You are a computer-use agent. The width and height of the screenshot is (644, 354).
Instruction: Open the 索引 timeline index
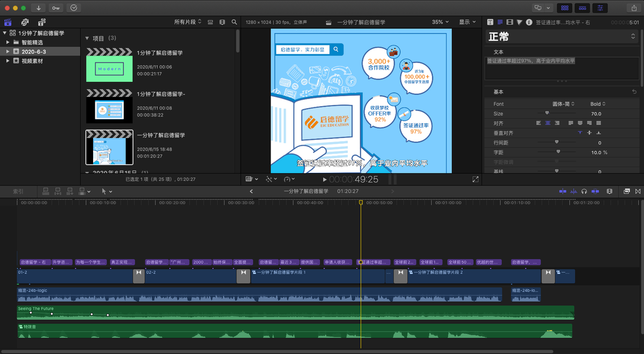coord(18,191)
